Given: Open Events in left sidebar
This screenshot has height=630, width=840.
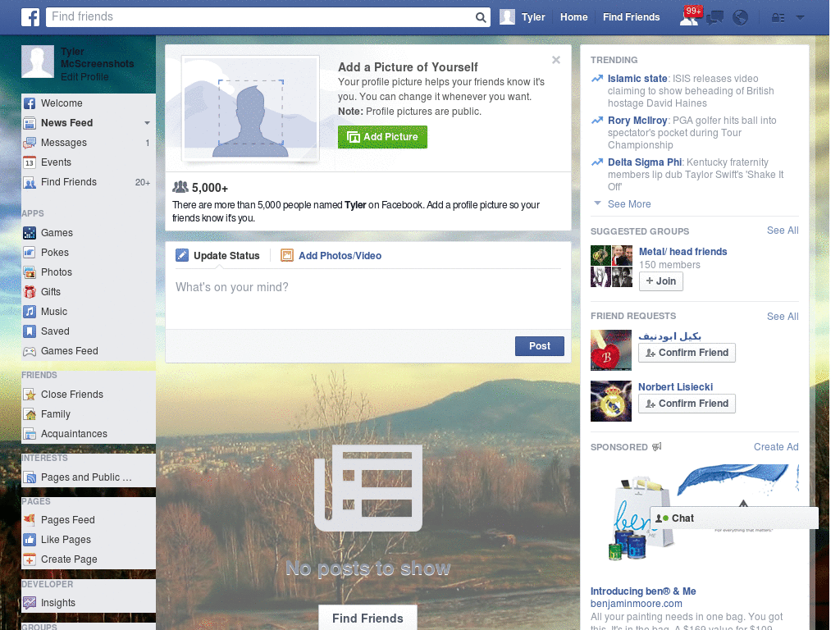Looking at the screenshot, I should [89, 162].
